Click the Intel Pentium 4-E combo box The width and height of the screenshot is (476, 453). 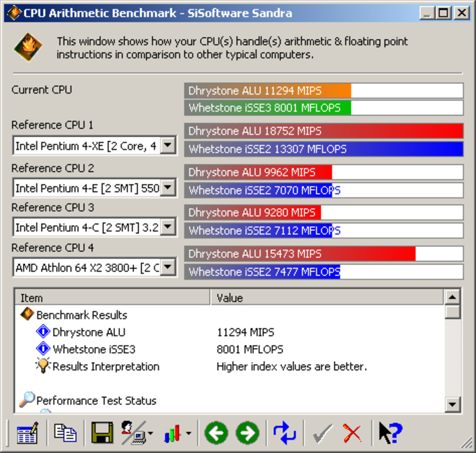tap(95, 188)
